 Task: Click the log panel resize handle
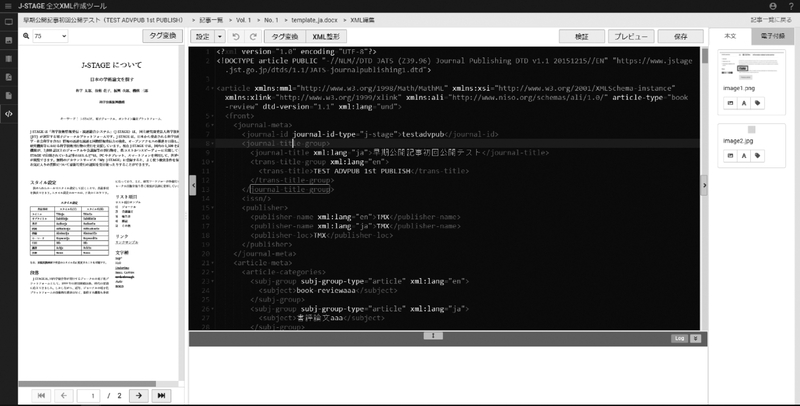tap(433, 336)
